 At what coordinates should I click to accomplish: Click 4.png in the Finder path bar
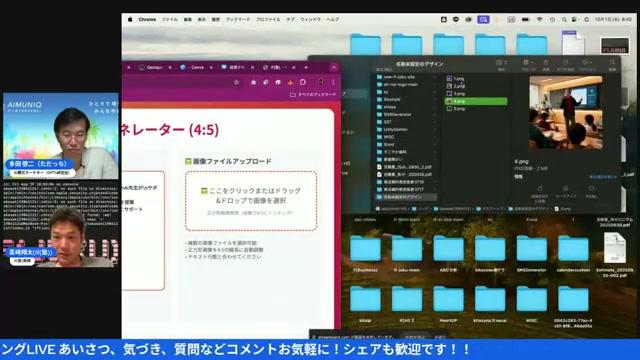(562, 209)
